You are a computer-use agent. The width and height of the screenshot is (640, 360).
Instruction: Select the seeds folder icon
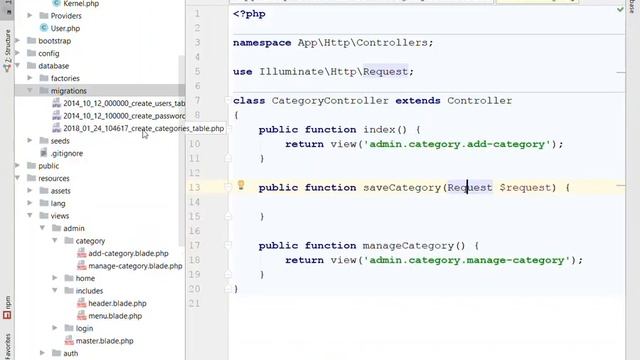coord(44,140)
